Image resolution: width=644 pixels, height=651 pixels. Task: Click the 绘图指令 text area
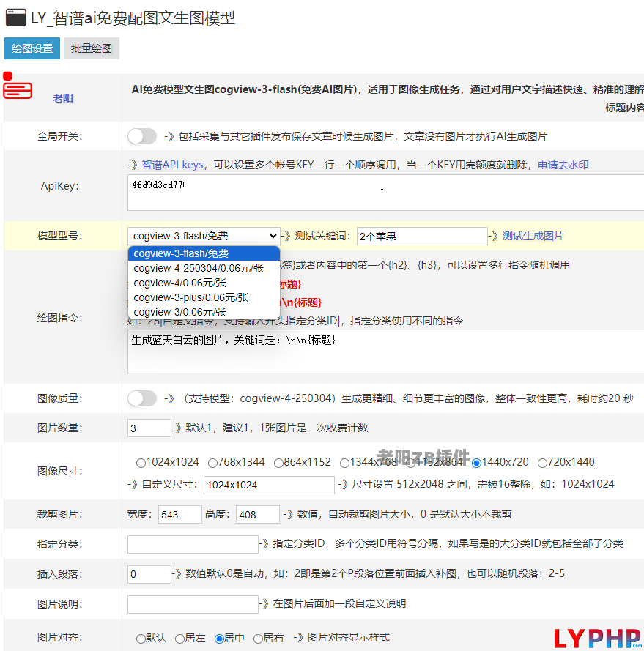[385, 351]
